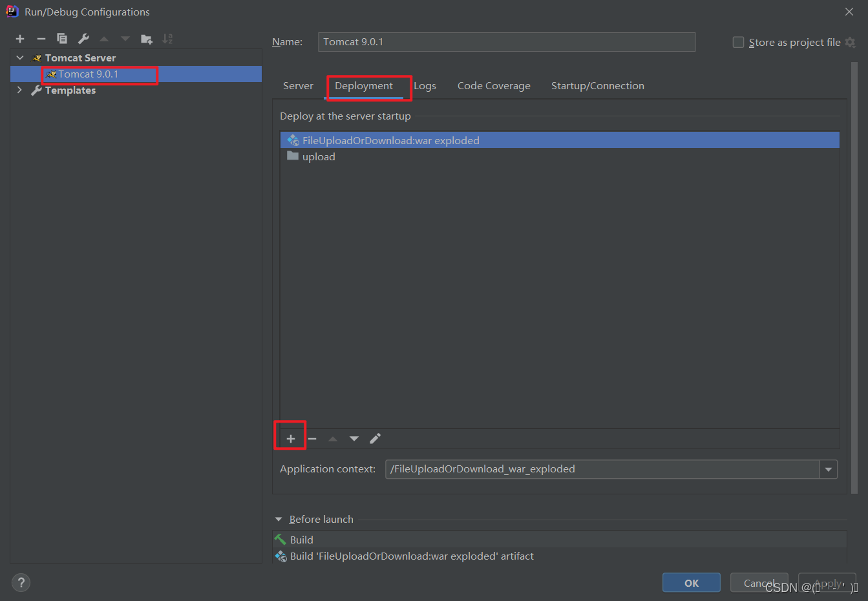This screenshot has height=601, width=868.
Task: Create new folder for configurations
Action: [x=147, y=39]
